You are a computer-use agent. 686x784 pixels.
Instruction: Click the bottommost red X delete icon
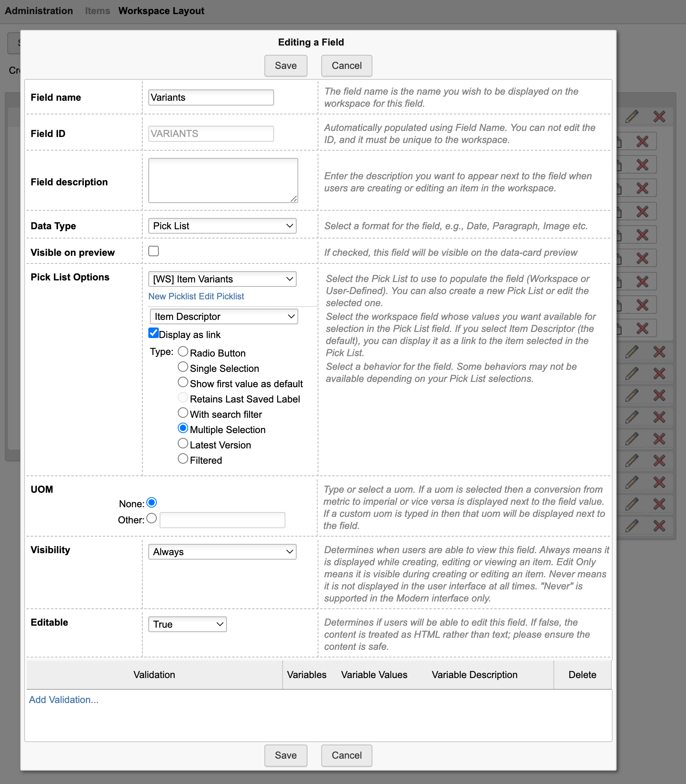[659, 525]
